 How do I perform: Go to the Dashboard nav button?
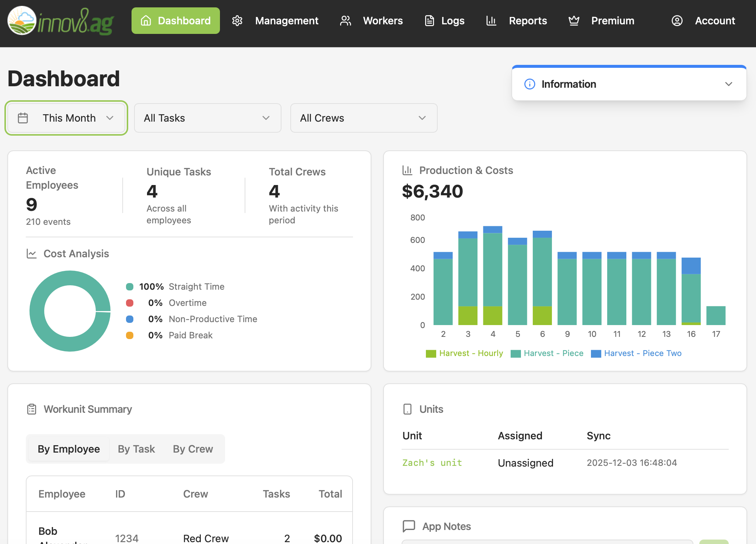pyautogui.click(x=176, y=21)
